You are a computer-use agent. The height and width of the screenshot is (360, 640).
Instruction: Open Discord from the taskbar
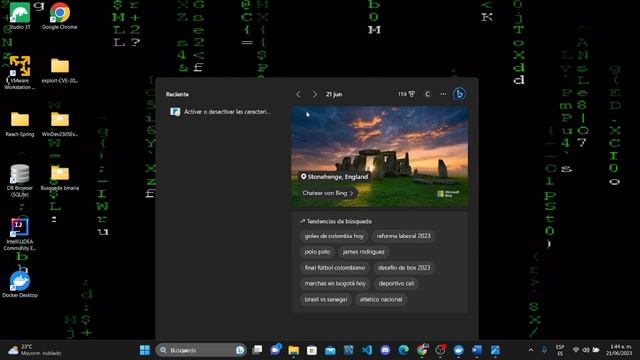click(x=385, y=350)
